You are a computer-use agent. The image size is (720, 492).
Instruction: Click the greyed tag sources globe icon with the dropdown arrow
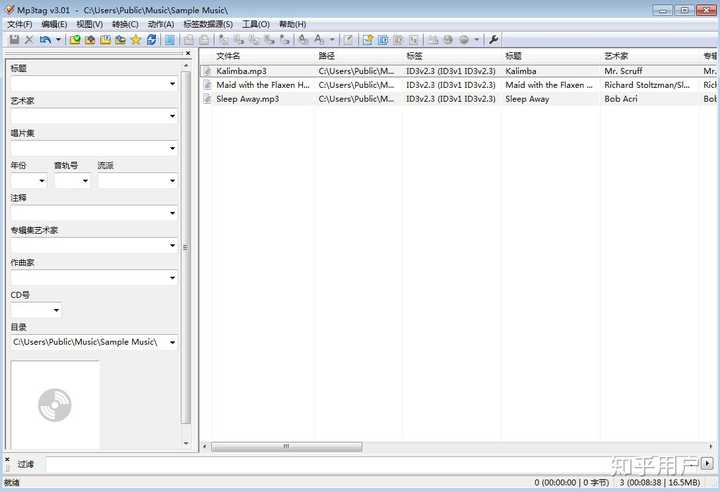(464, 40)
